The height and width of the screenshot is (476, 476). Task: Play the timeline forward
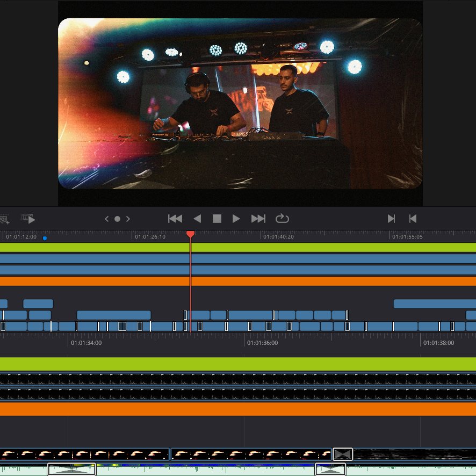click(x=236, y=219)
